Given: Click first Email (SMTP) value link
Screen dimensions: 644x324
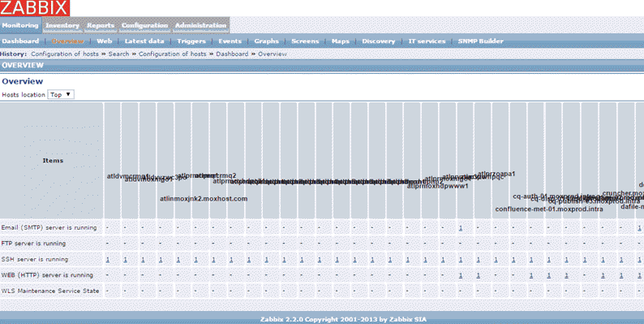Looking at the screenshot, I should 461,228.
